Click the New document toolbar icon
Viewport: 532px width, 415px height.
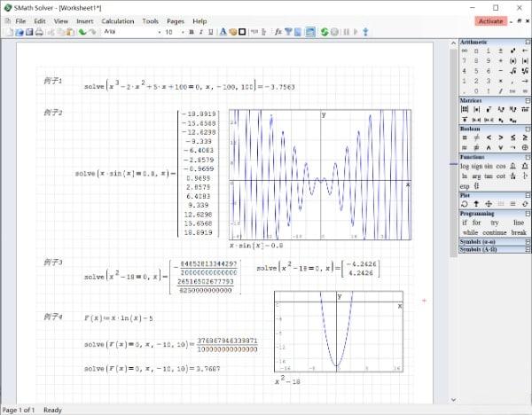8,32
